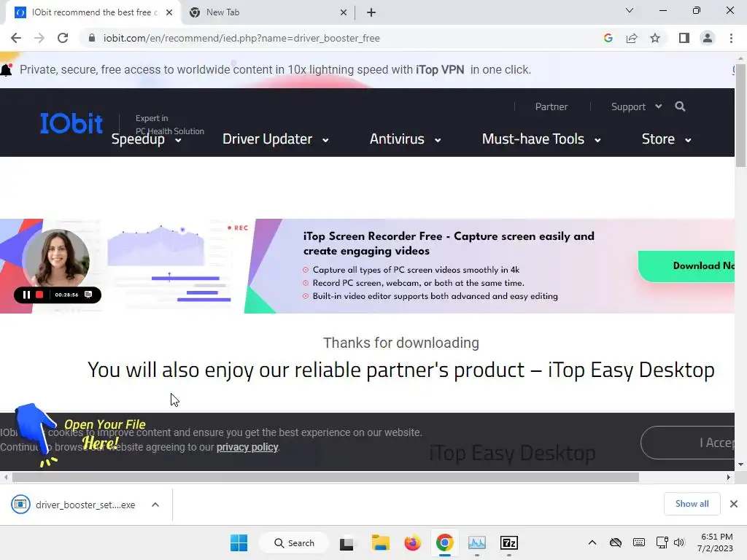Screen dimensions: 747x560
Task: Open the Chrome profile avatar
Action: pos(708,38)
